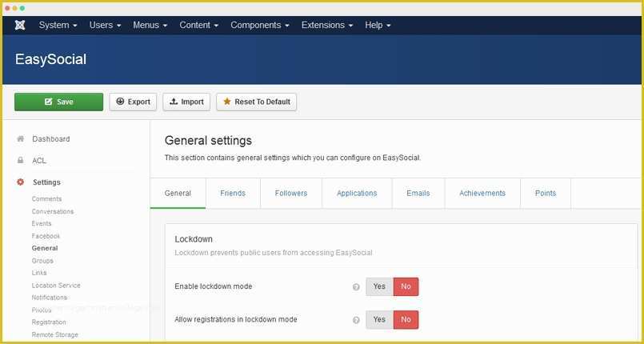The width and height of the screenshot is (644, 344).
Task: Click the Export button
Action: (x=133, y=102)
